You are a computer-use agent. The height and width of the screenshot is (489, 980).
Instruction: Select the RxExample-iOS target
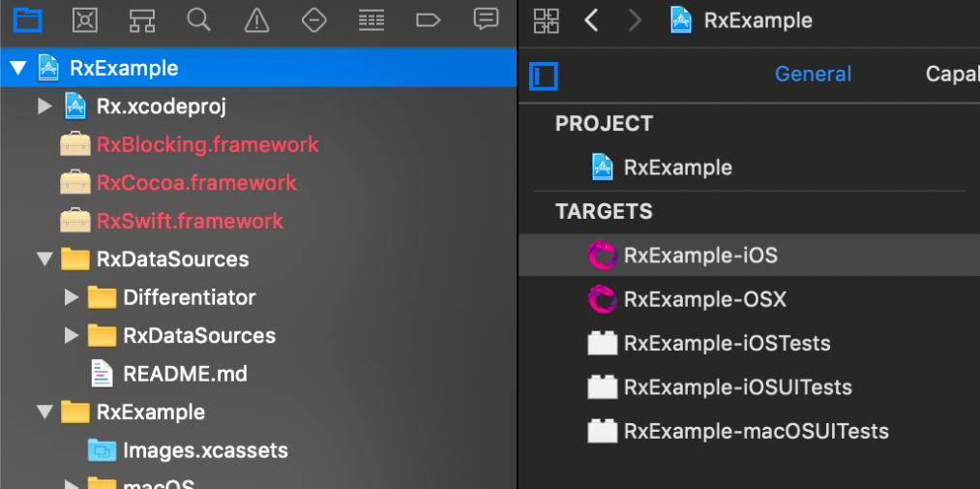click(x=750, y=255)
